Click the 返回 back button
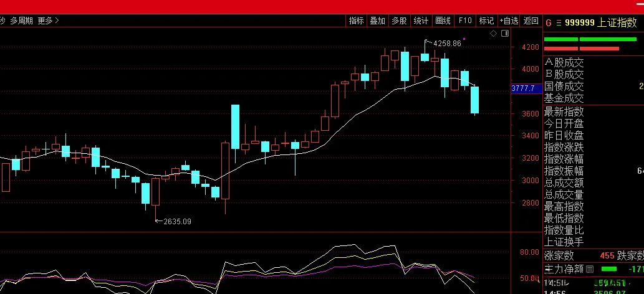 (x=531, y=21)
